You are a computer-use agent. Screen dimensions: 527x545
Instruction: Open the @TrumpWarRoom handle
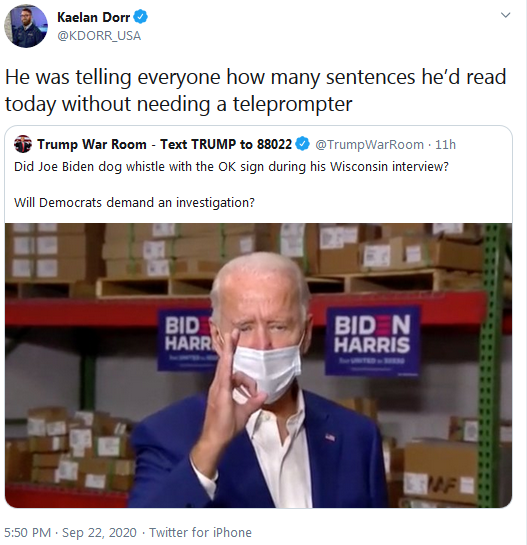pos(369,145)
